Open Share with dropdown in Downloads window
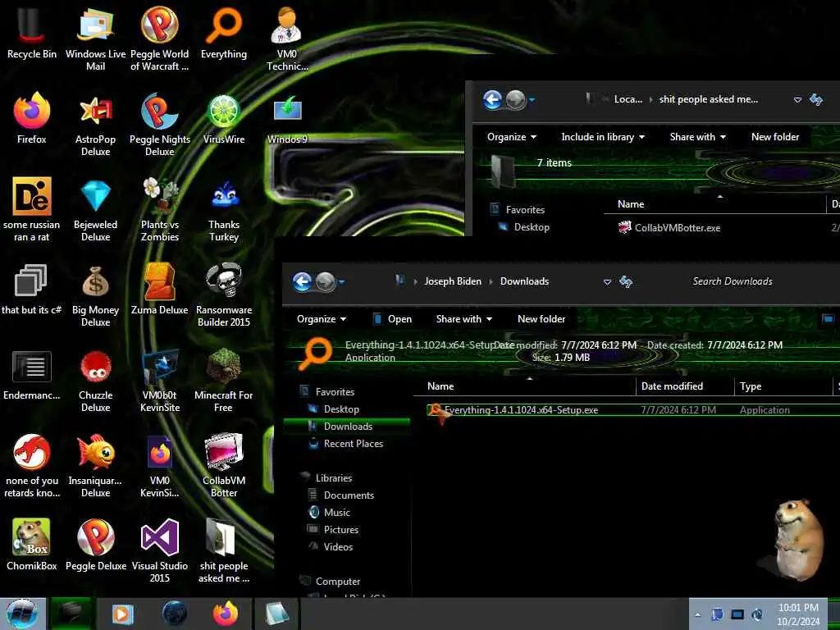The image size is (840, 630). 464,319
